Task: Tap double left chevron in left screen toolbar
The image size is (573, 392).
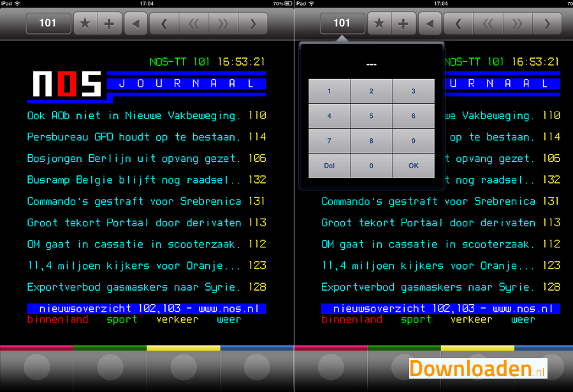Action: (x=194, y=24)
